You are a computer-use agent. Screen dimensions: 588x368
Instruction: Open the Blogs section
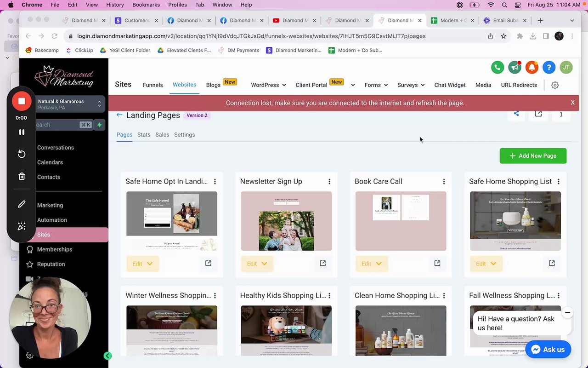[213, 85]
